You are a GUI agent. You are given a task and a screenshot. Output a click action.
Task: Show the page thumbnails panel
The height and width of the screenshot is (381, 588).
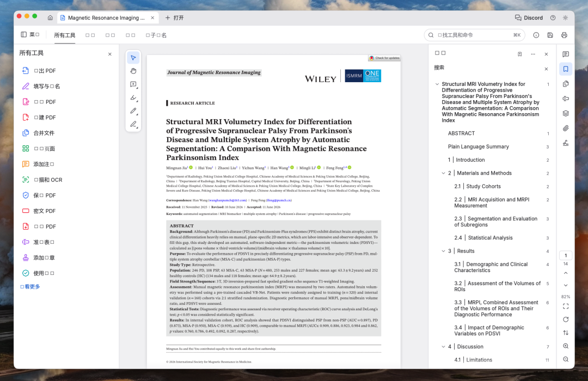tap(566, 84)
